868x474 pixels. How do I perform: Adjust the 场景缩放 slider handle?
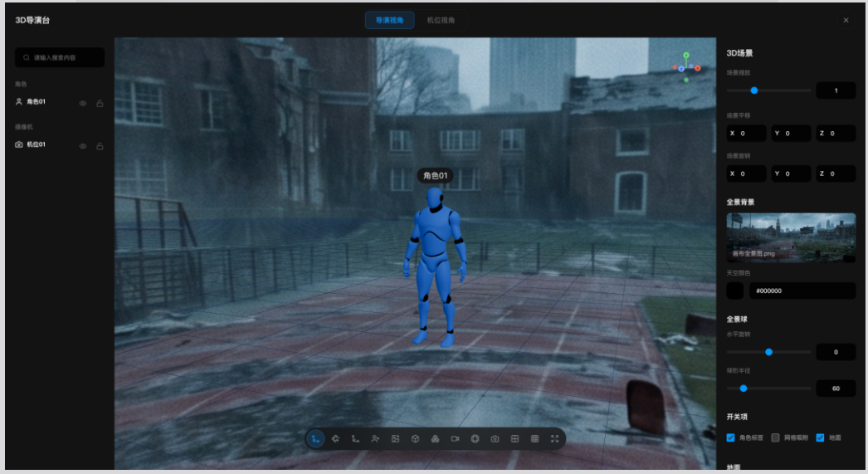click(x=754, y=90)
